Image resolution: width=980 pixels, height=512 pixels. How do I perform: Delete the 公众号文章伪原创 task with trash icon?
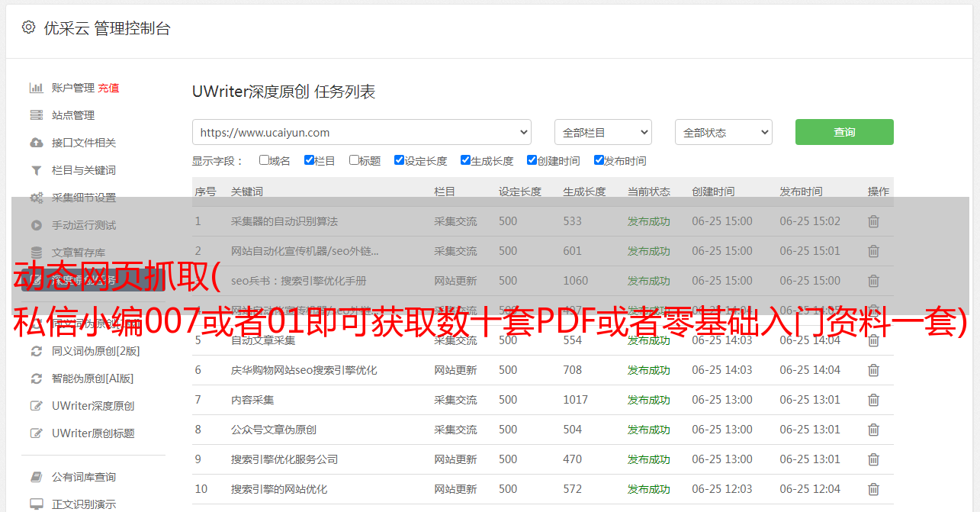(873, 430)
